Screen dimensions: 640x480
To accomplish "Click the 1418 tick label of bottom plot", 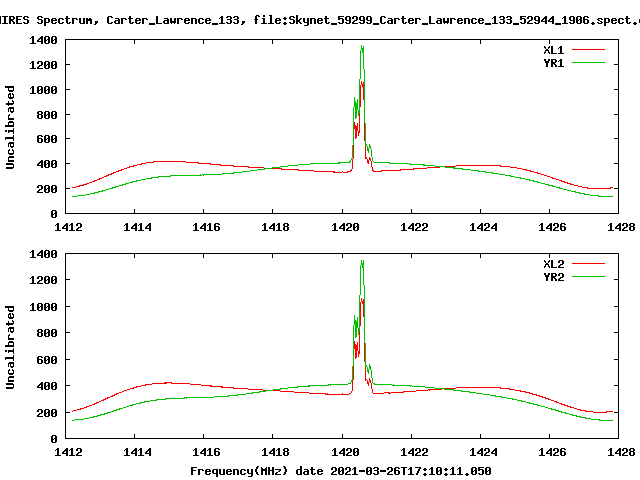I will [275, 452].
